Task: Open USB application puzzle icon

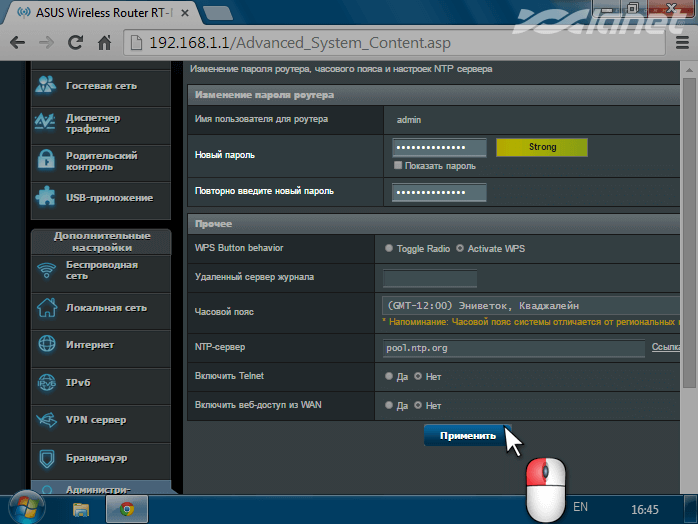Action: (46, 197)
